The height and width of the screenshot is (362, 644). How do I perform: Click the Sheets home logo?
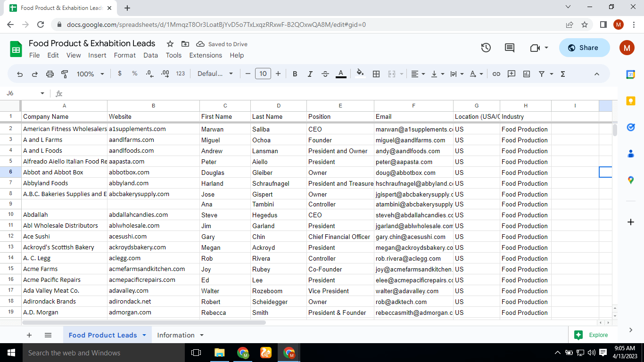tap(16, 49)
